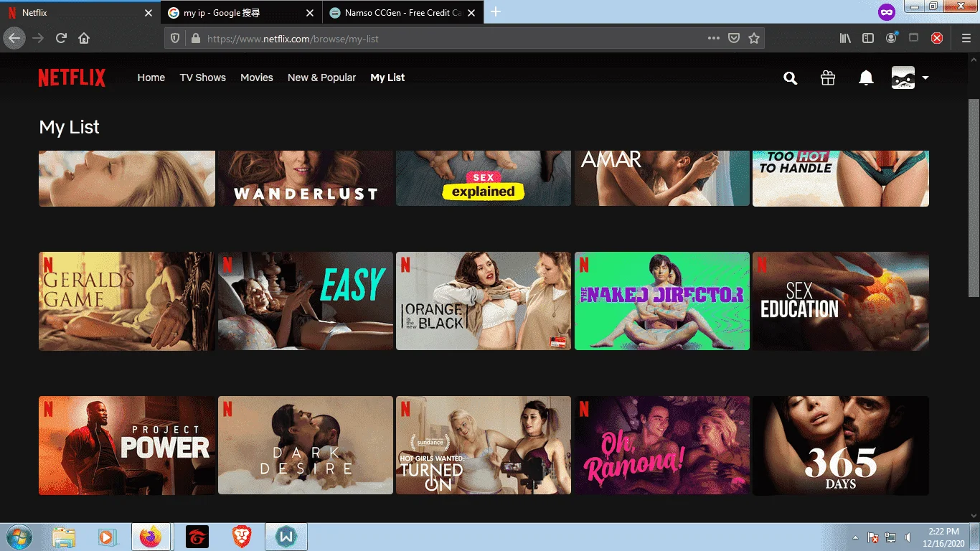Click the W app taskbar icon
Screen dimensions: 980x551
[x=286, y=537]
